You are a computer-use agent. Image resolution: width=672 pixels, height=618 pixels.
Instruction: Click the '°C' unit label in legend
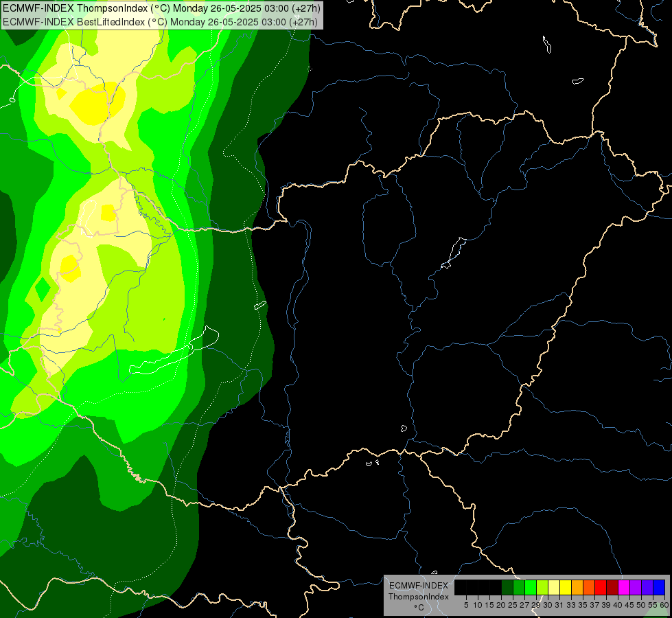point(419,608)
